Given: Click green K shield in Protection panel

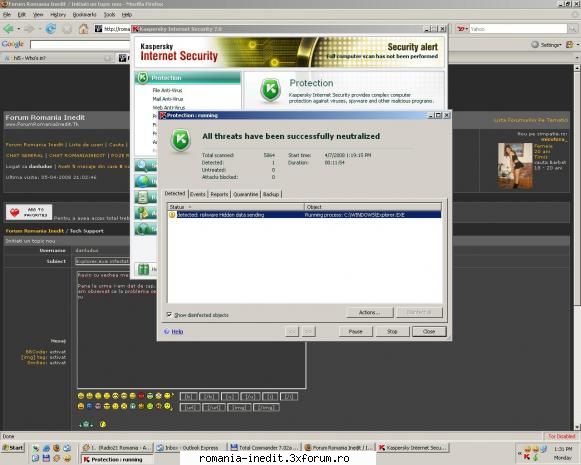Looking at the screenshot, I should 270,90.
